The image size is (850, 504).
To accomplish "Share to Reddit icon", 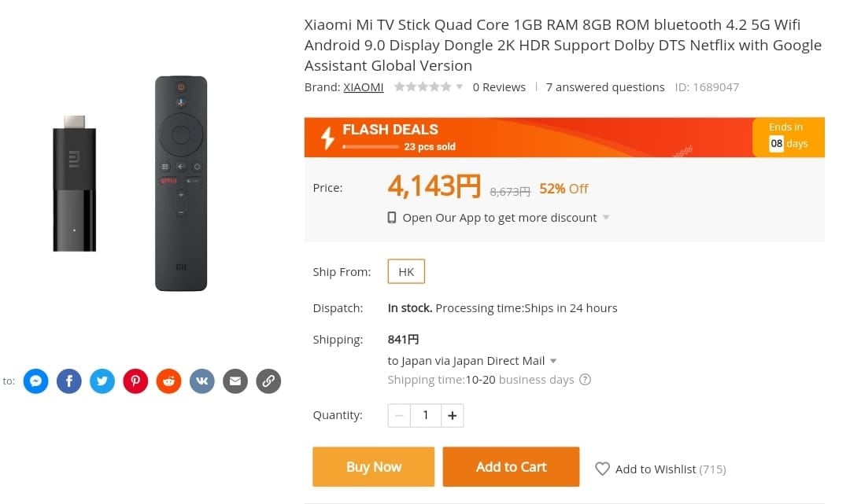I will tap(168, 381).
